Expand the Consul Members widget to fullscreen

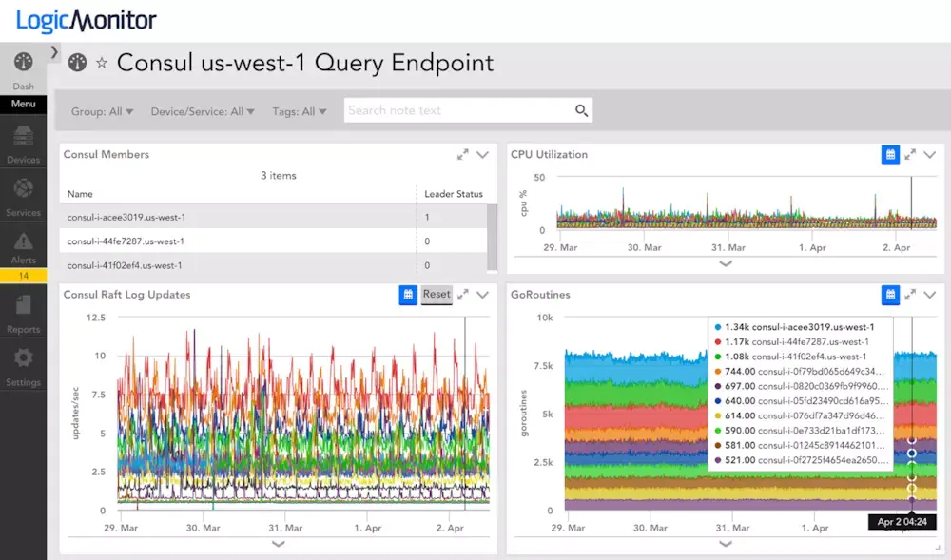tap(463, 155)
